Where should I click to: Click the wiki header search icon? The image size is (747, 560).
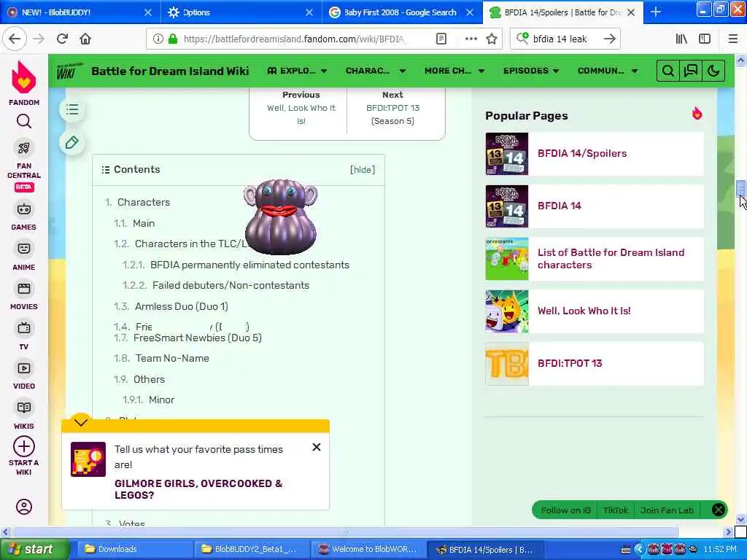pos(668,71)
